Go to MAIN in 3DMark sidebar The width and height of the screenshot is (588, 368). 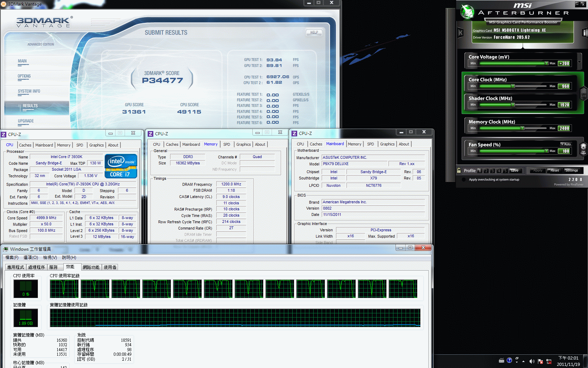coord(22,61)
